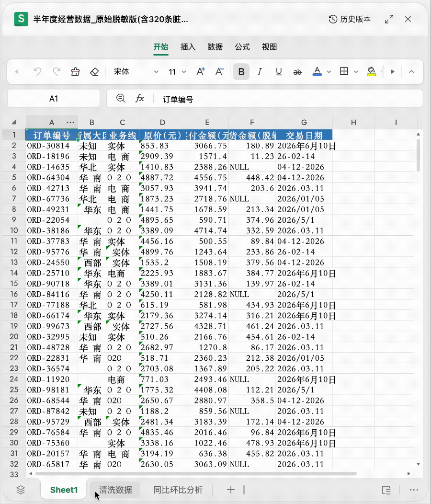The image size is (431, 504).
Task: Toggle italic formatting
Action: 260,72
